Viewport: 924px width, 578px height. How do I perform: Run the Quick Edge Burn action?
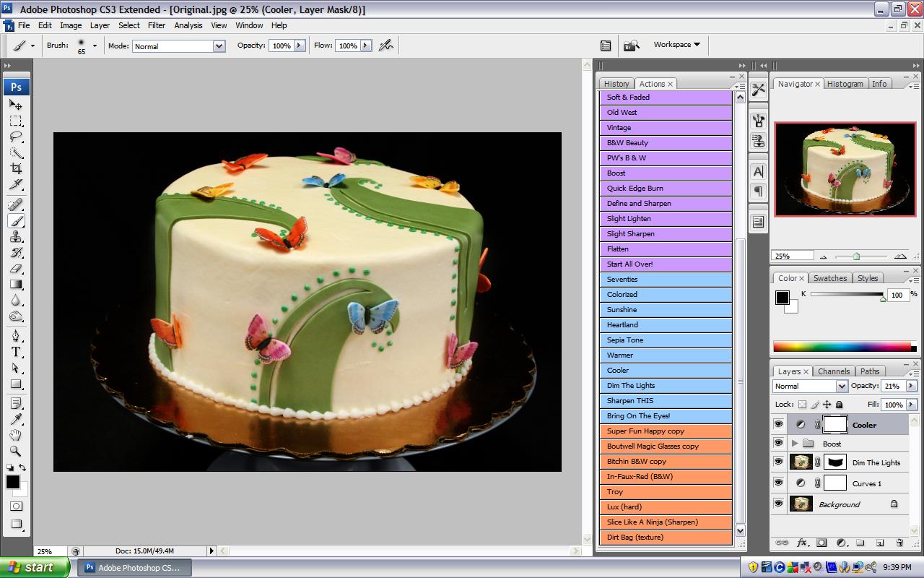click(x=666, y=188)
